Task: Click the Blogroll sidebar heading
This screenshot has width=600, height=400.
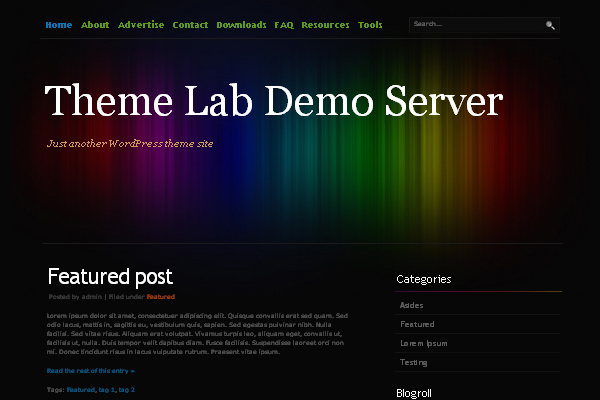Action: click(x=414, y=393)
